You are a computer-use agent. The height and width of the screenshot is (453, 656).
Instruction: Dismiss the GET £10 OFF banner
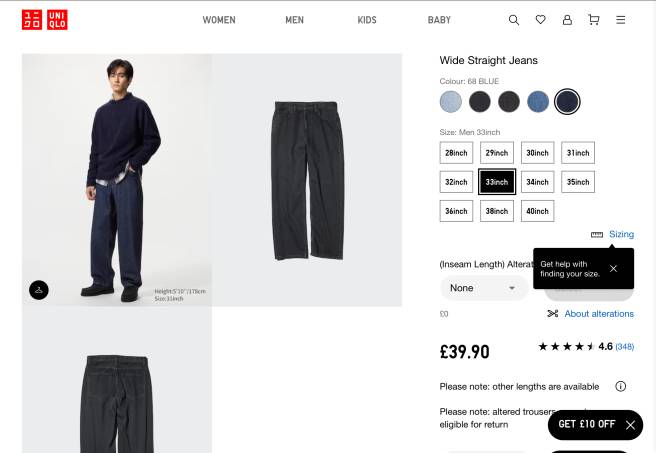630,425
